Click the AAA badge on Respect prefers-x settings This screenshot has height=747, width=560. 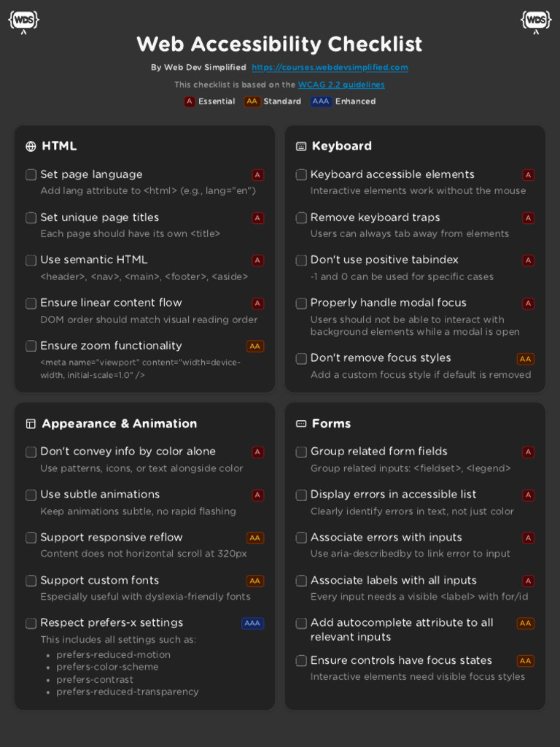[x=252, y=624]
